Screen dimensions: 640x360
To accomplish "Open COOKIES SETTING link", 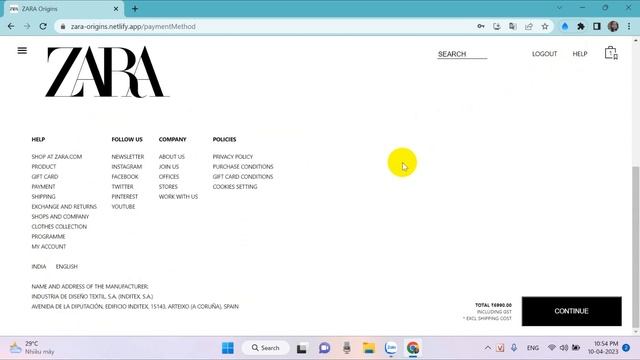I will [235, 187].
